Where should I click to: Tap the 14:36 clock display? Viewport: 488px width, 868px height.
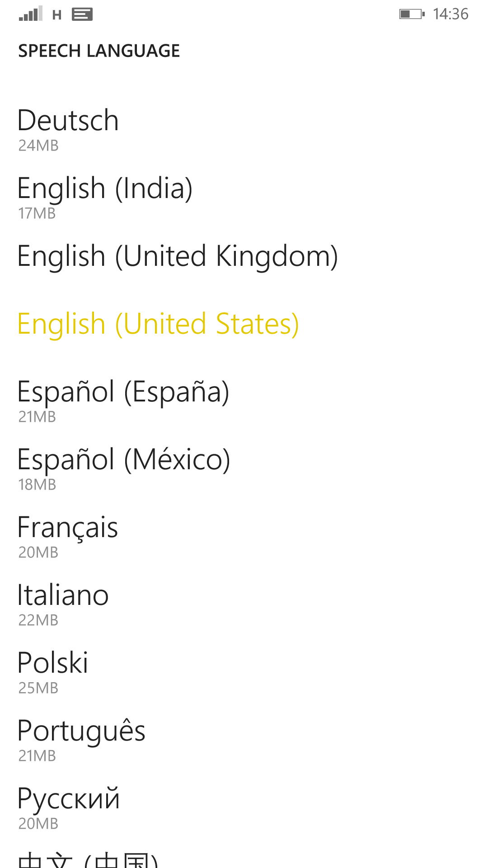point(450,14)
